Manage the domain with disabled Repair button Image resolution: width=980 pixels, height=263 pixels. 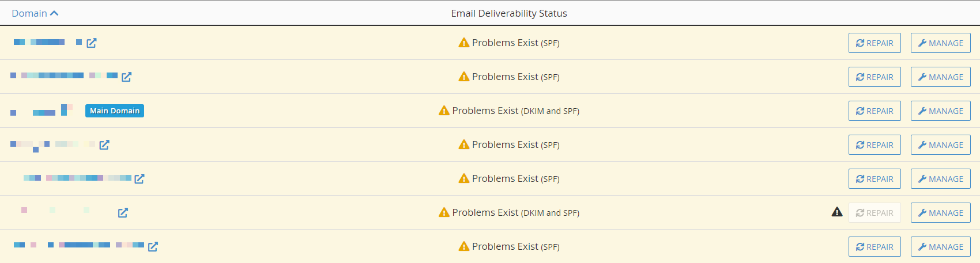[x=941, y=212]
